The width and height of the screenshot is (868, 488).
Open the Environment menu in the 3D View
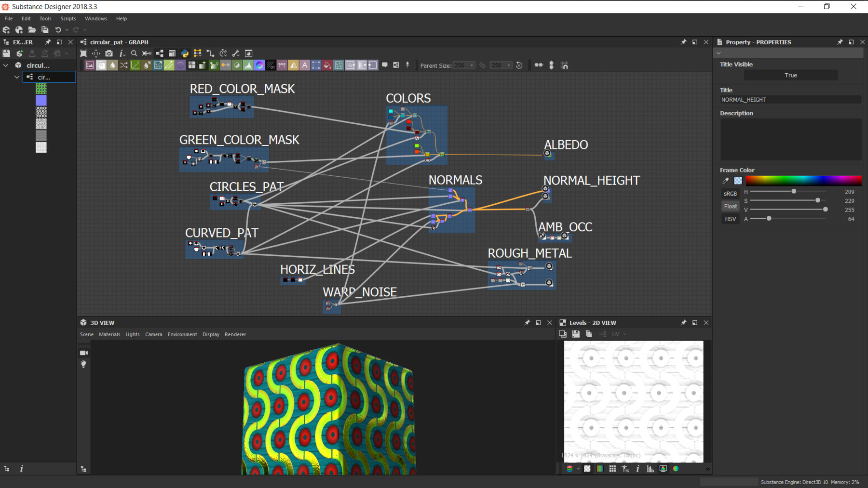pos(182,334)
